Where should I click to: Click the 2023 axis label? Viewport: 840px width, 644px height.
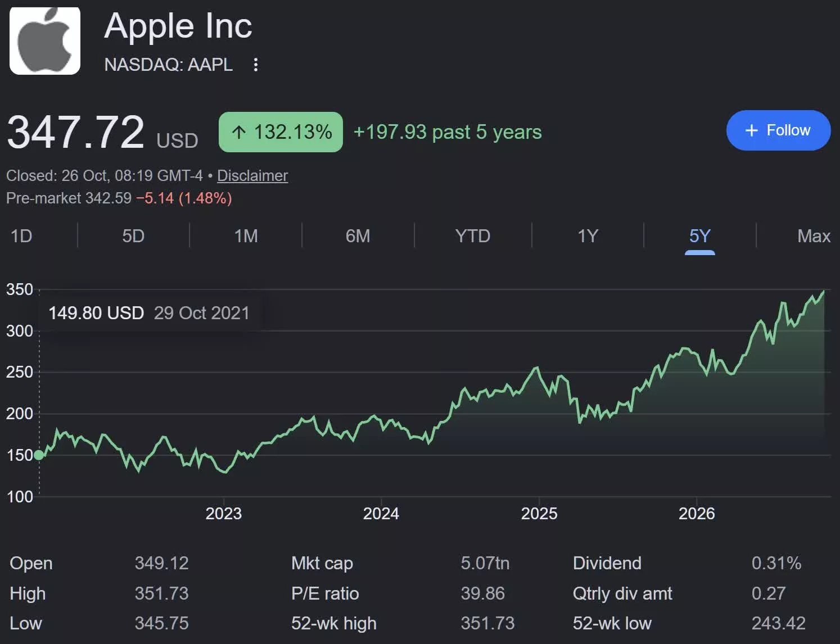pos(223,513)
